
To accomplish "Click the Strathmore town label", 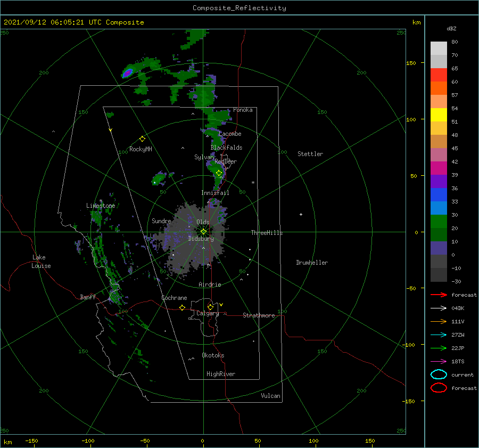I will 259,315.
